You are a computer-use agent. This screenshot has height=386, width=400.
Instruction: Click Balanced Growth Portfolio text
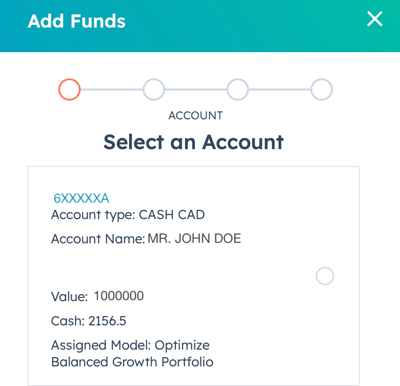132,362
